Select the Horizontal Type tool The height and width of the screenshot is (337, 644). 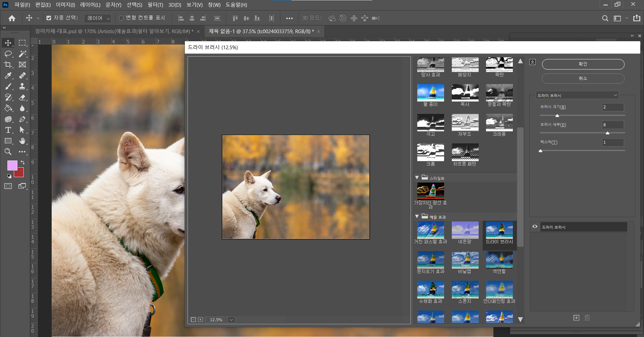coord(8,130)
